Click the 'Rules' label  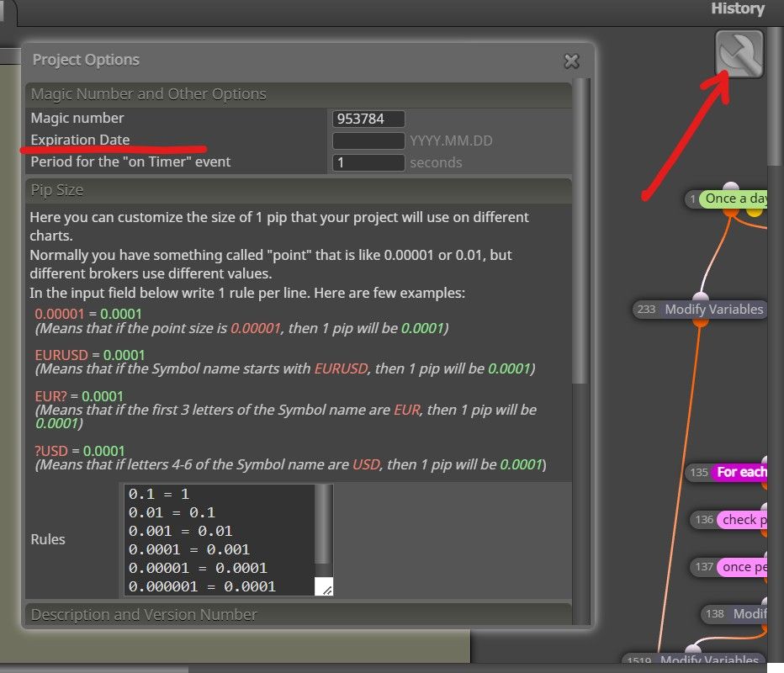pos(48,539)
